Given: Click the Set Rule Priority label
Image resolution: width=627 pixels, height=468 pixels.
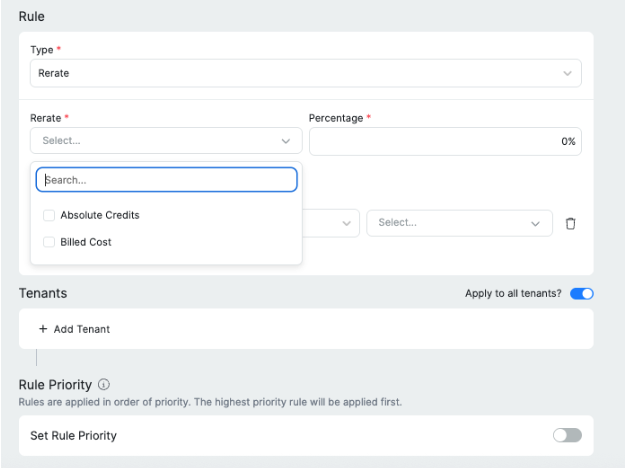Looking at the screenshot, I should (x=74, y=436).
